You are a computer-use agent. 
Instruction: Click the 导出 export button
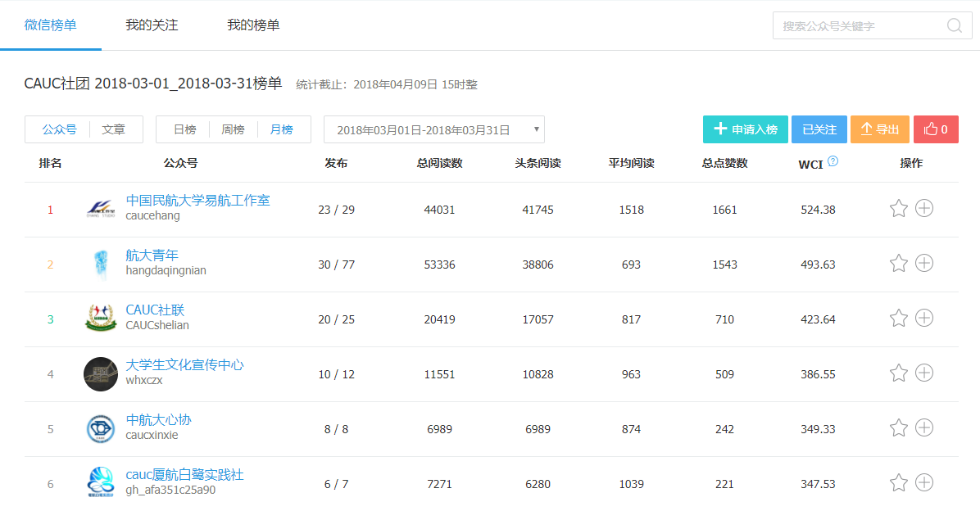click(x=879, y=129)
